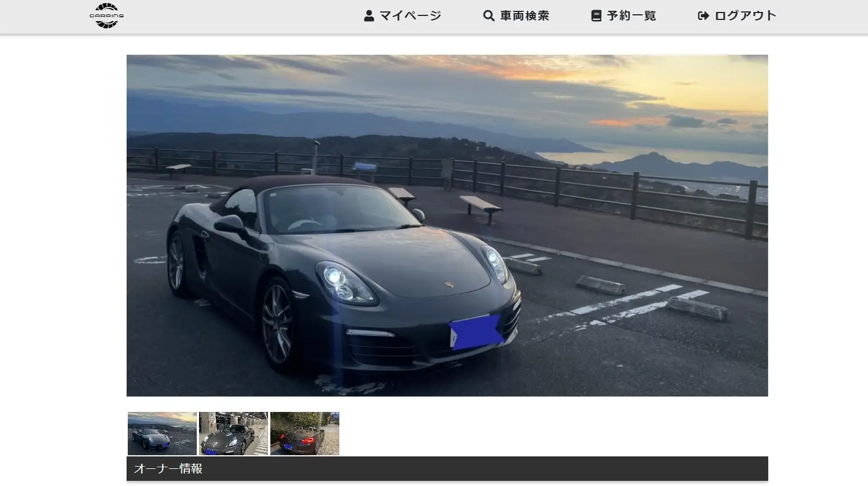Click the blue license plate mask in main photo

coord(475,332)
